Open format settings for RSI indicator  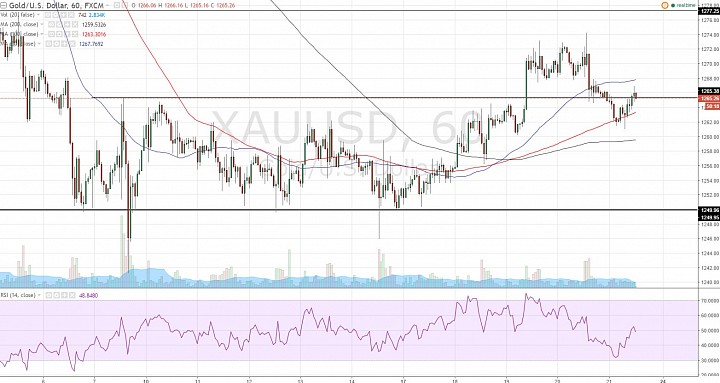click(x=56, y=295)
